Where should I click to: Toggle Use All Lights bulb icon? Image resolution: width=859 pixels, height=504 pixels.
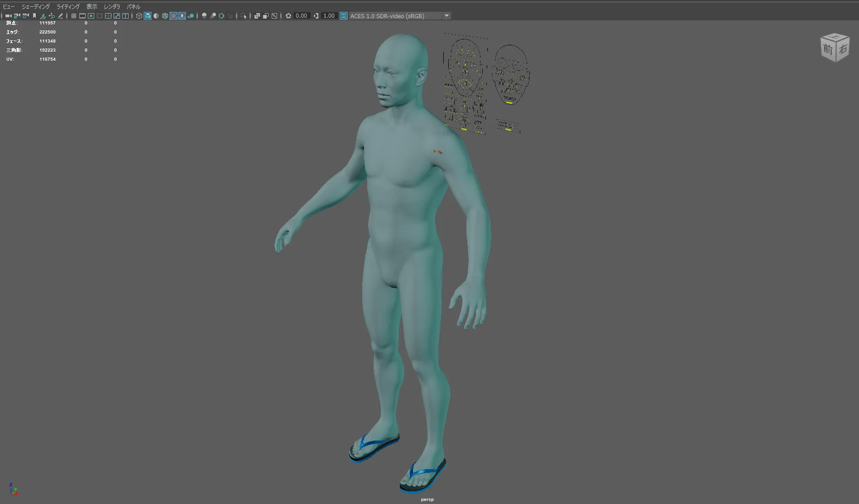pos(182,16)
